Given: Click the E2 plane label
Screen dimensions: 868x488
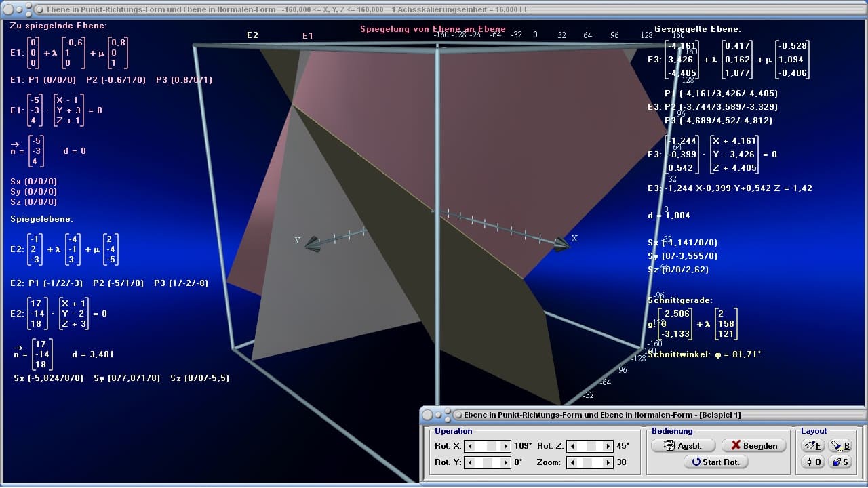Looking at the screenshot, I should pos(252,35).
